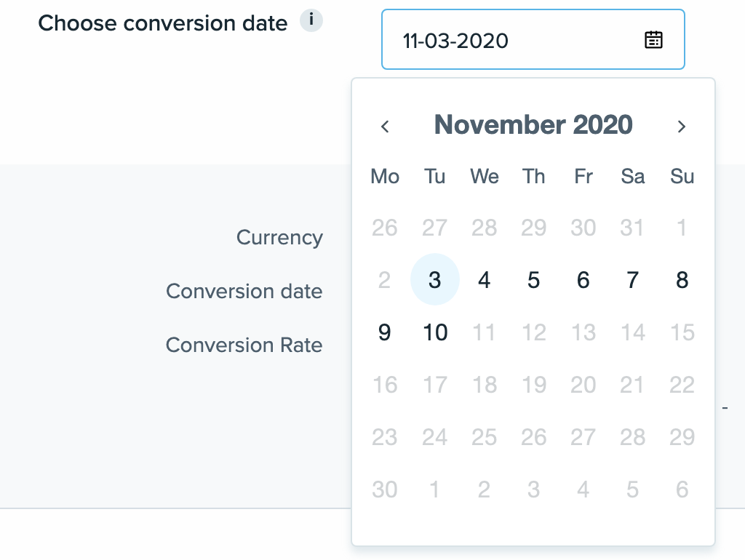This screenshot has height=560, width=745.
Task: Click disabled November 11 date
Action: click(x=485, y=332)
